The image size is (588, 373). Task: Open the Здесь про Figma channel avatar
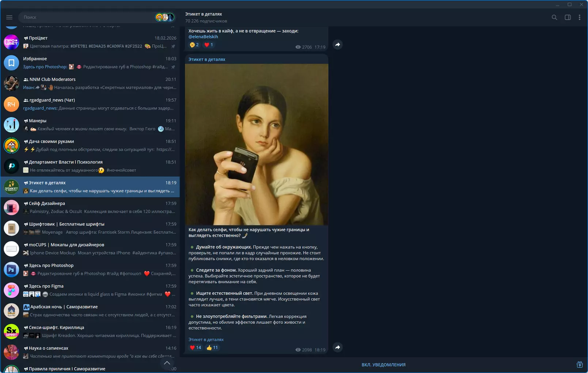11,290
